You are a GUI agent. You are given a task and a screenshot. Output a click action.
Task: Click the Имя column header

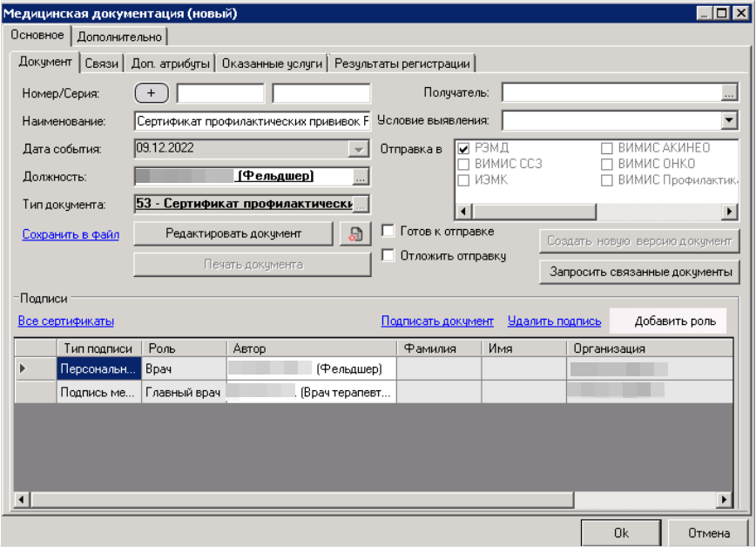[523, 348]
